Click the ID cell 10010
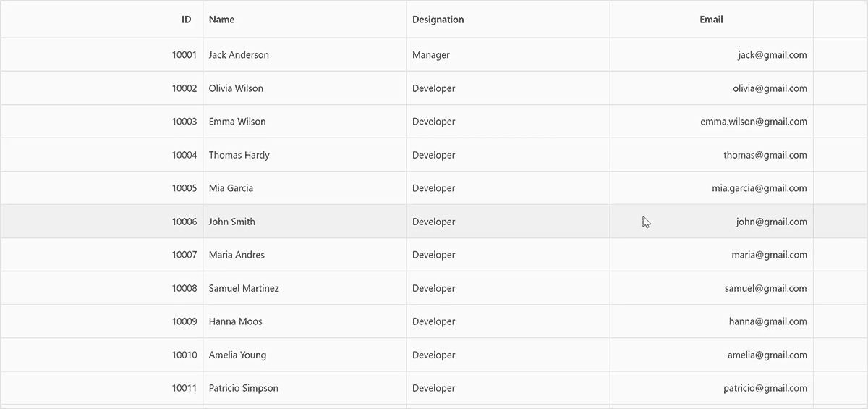The width and height of the screenshot is (868, 409). 184,355
